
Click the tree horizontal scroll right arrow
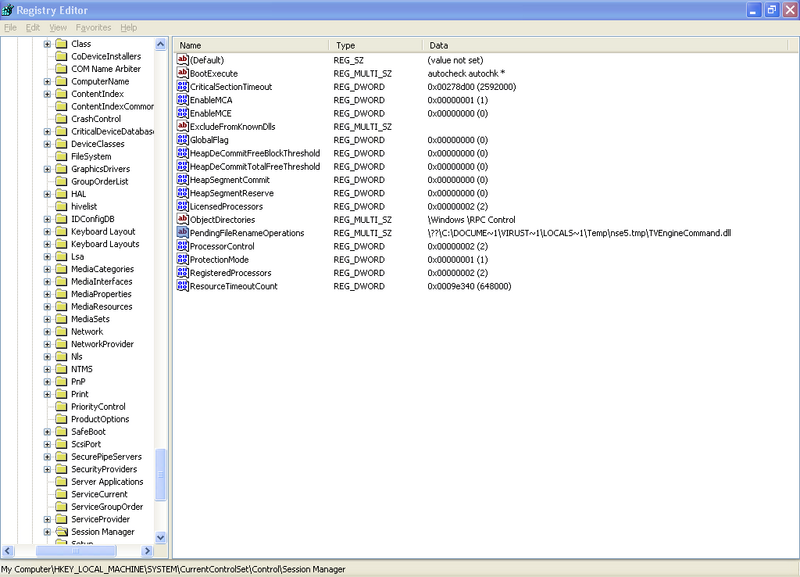click(147, 550)
